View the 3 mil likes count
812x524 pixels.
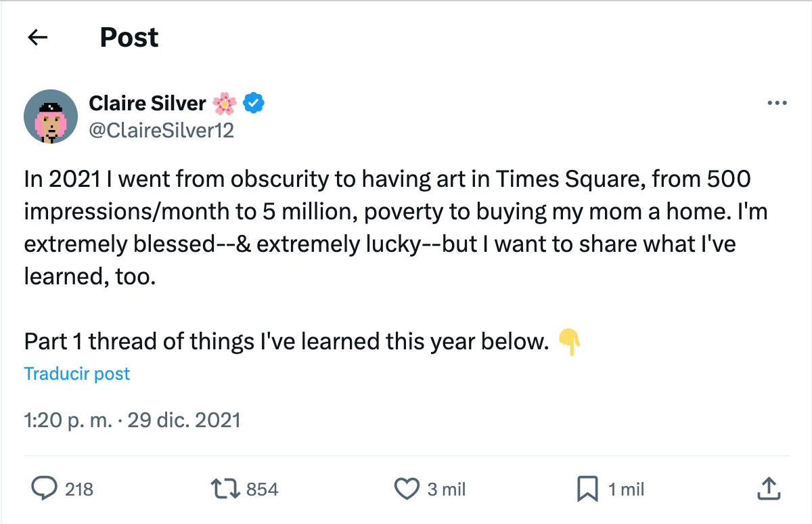[x=447, y=489]
